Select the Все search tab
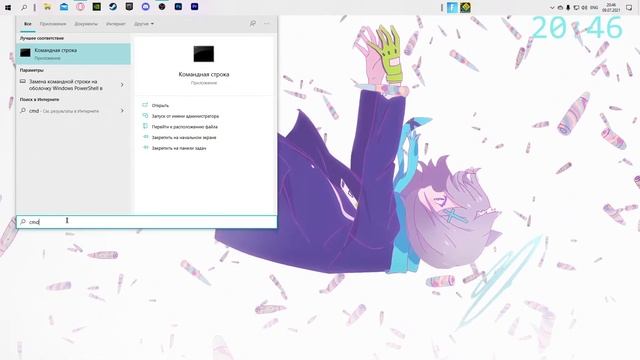Screen dimensions: 640x360 pyautogui.click(x=28, y=24)
